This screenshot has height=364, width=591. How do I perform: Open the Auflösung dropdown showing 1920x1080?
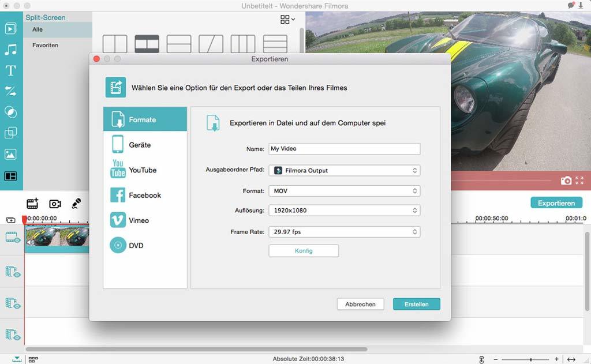pyautogui.click(x=344, y=210)
